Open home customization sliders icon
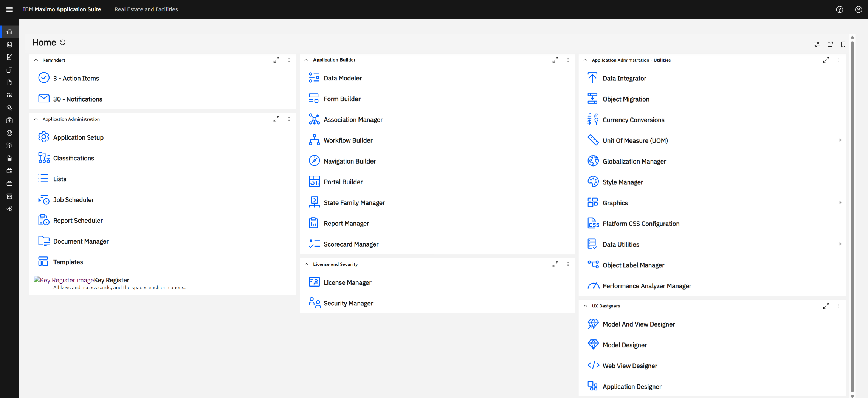The image size is (868, 398). pos(817,44)
